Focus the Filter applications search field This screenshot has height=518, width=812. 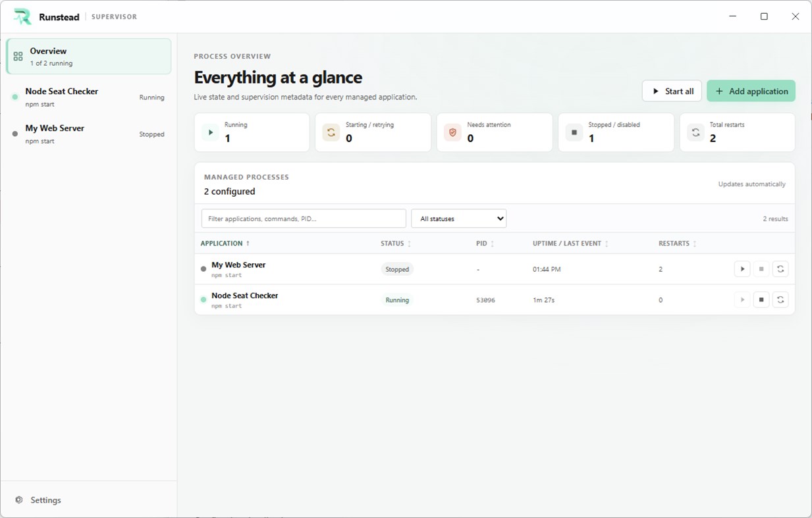pos(304,219)
